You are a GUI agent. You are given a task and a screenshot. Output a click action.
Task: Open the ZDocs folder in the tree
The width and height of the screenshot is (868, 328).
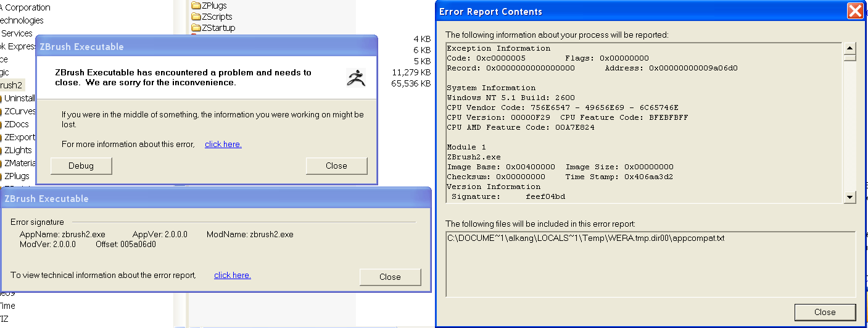tap(17, 124)
